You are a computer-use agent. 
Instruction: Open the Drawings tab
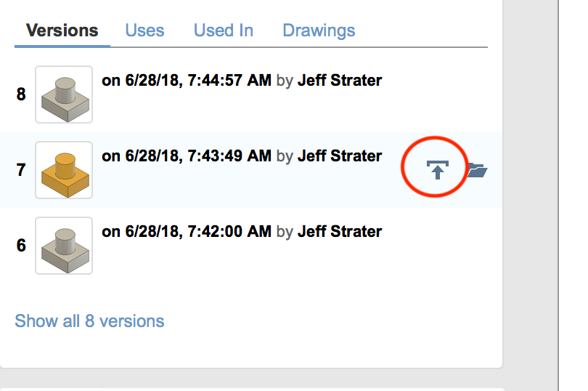point(319,31)
